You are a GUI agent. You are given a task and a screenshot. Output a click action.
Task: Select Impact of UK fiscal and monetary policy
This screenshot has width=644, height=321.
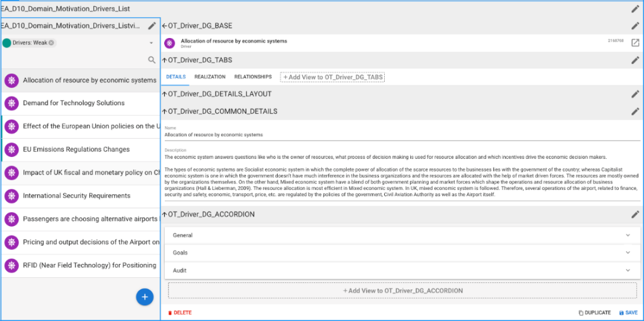(x=80, y=172)
